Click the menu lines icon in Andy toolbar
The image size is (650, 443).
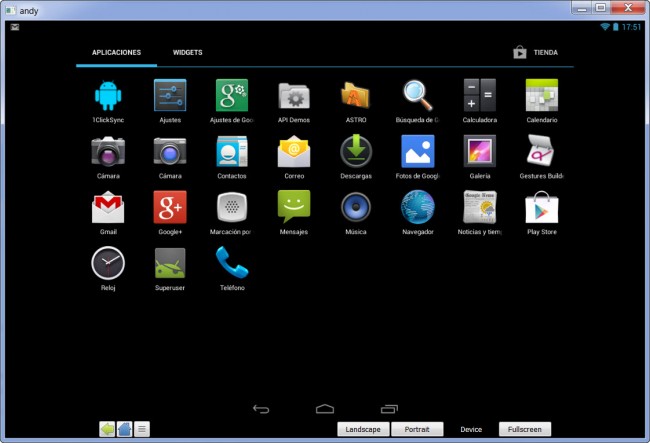click(x=142, y=429)
